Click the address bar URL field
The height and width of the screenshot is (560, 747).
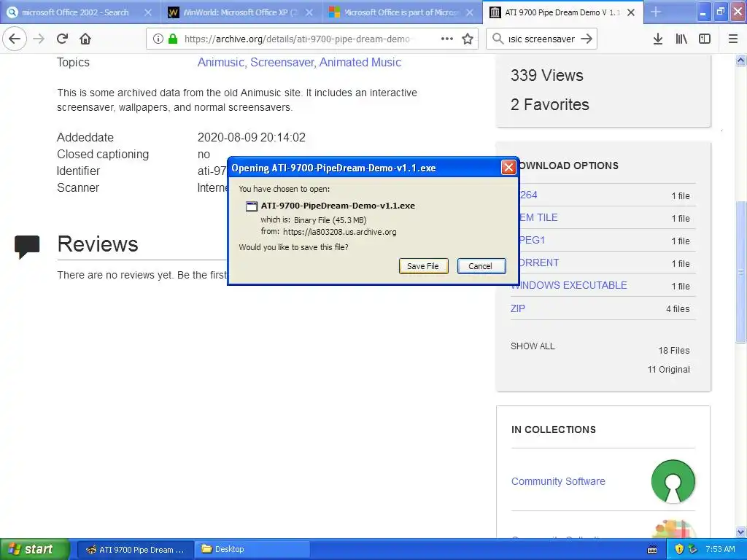click(x=297, y=39)
